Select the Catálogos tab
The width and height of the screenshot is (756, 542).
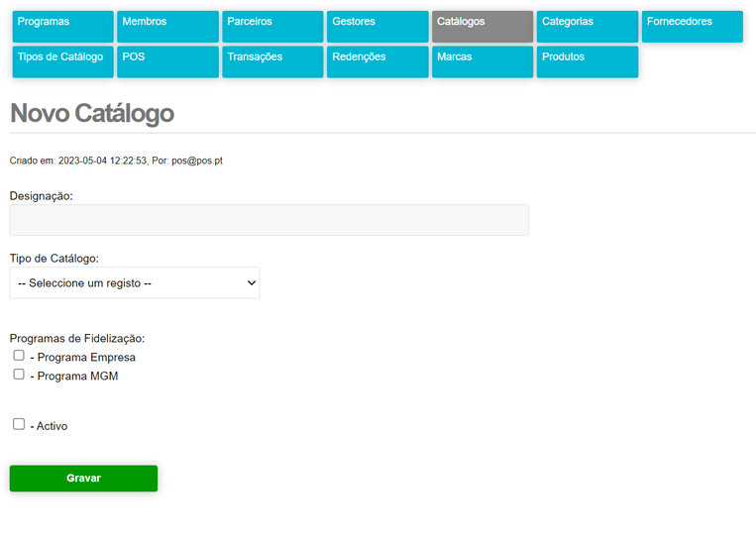(x=482, y=27)
